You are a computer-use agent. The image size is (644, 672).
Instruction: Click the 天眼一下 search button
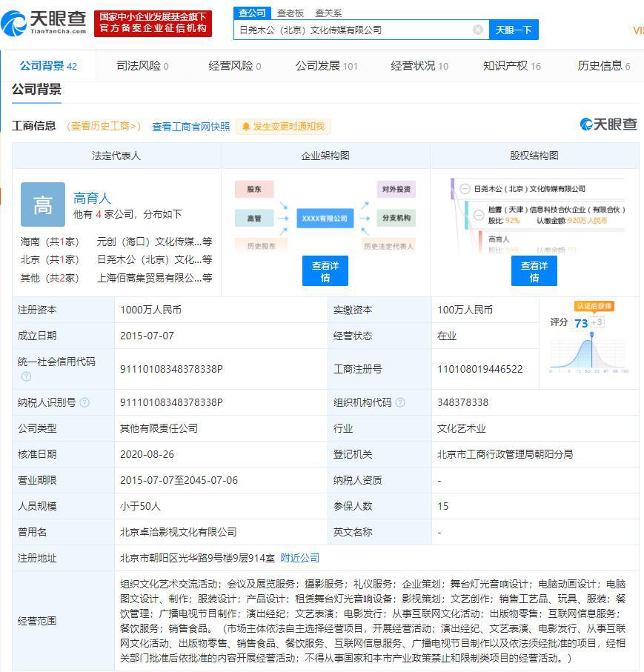(515, 29)
